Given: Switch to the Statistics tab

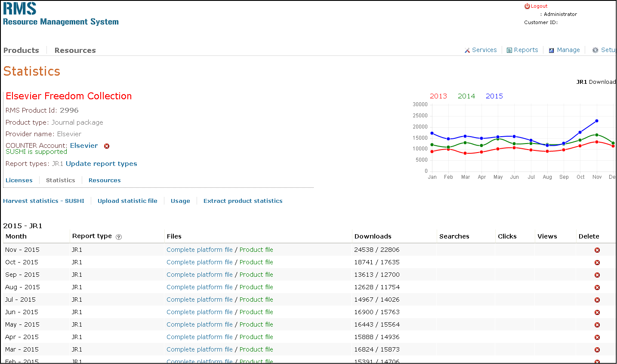Looking at the screenshot, I should (x=61, y=180).
